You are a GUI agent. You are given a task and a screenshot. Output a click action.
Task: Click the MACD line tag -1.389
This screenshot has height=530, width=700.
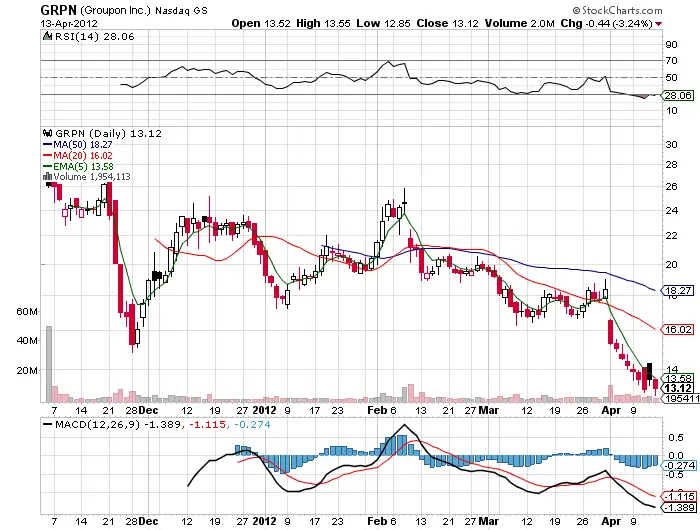coord(679,508)
